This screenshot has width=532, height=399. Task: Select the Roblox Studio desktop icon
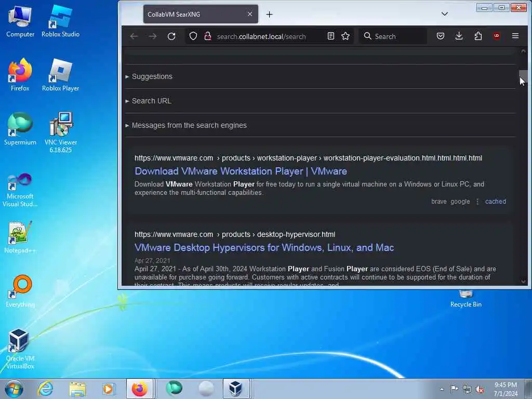60,22
